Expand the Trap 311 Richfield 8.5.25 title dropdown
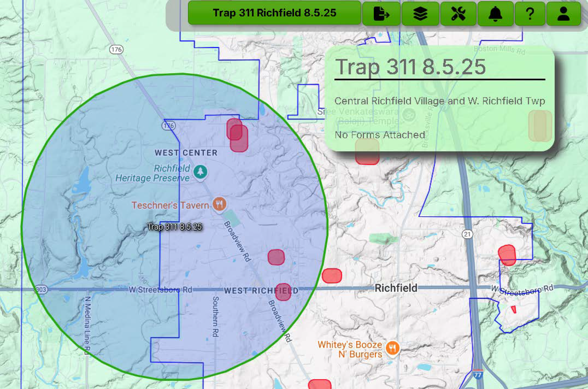Viewport: 588px width, 389px height. (275, 14)
